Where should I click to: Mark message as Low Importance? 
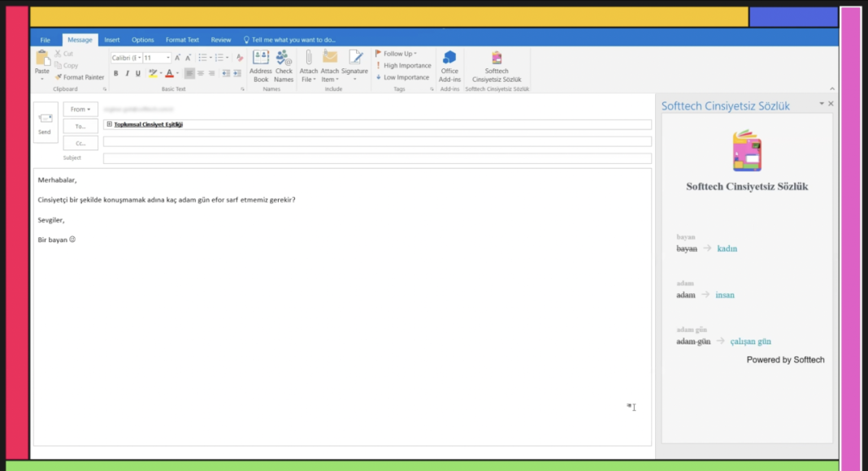pos(402,77)
